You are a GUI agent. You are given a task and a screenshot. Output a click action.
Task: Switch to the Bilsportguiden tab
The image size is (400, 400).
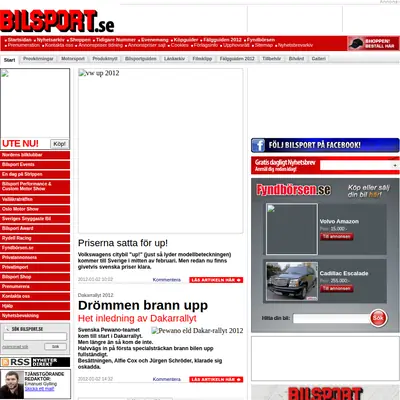(x=141, y=59)
